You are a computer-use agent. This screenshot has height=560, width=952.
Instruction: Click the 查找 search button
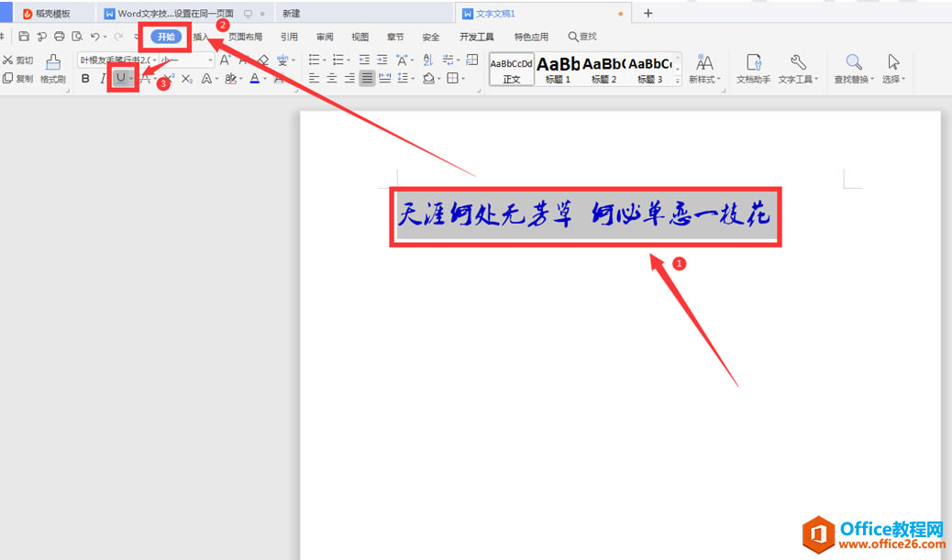click(x=582, y=37)
